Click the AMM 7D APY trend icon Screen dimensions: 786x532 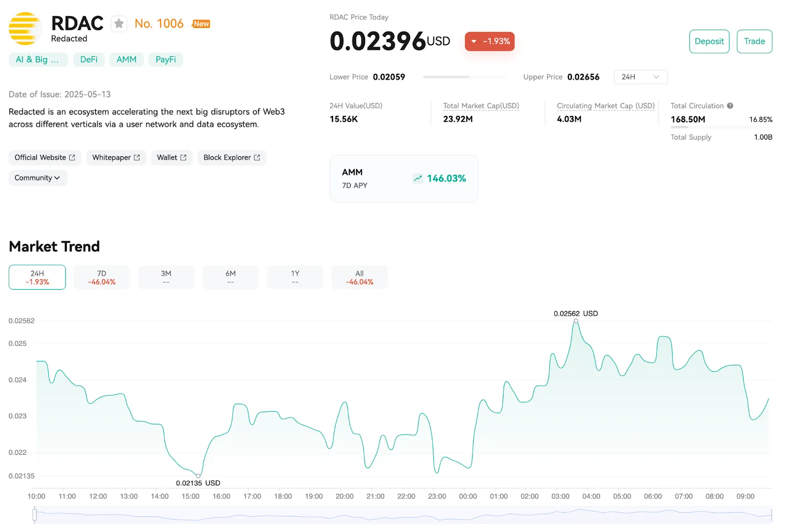[x=418, y=178]
